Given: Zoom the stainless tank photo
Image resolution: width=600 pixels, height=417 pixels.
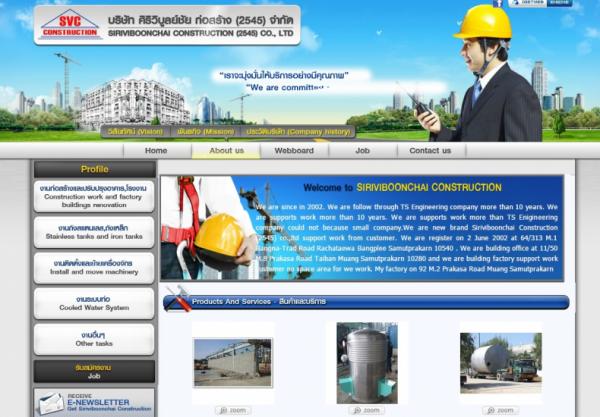Looking at the screenshot, I should coord(367,410).
